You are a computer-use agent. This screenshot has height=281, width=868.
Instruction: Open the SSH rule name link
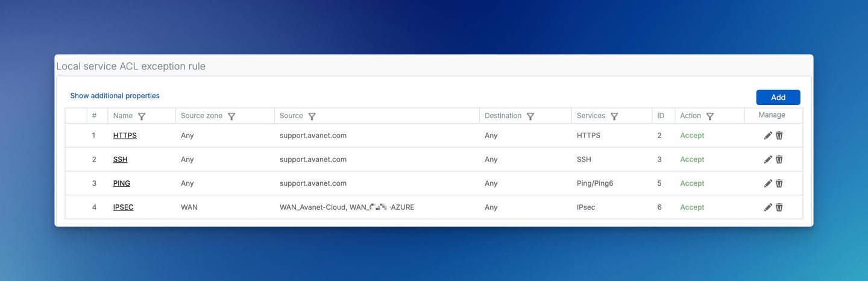coord(121,160)
